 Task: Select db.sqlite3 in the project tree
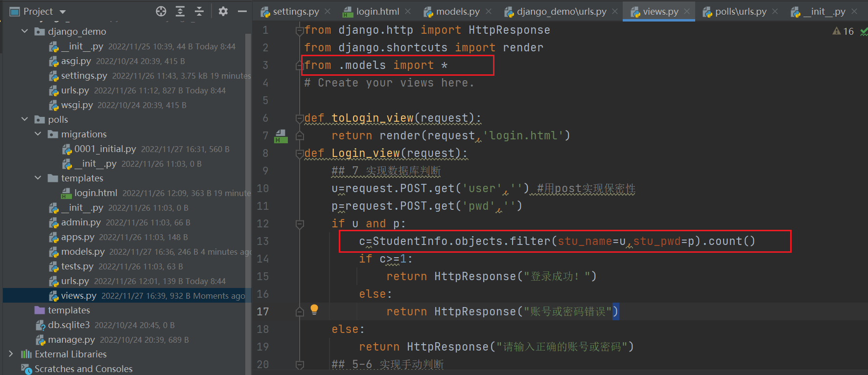tap(69, 325)
